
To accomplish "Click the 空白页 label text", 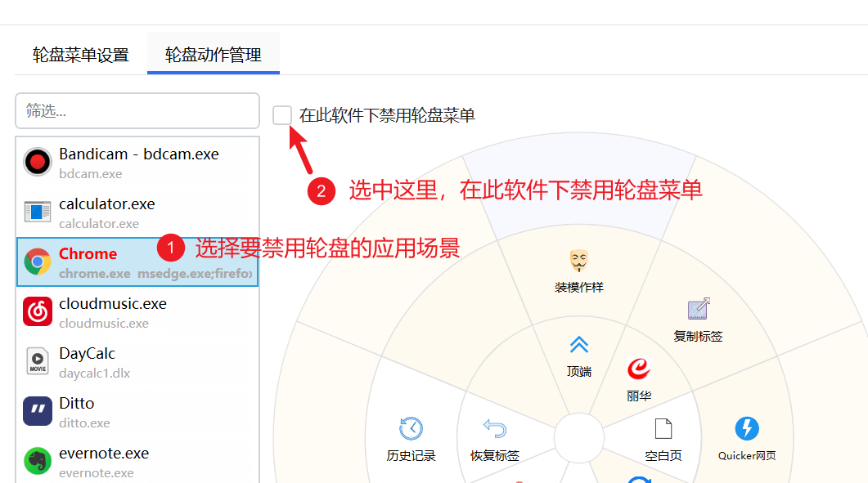I will (x=663, y=456).
